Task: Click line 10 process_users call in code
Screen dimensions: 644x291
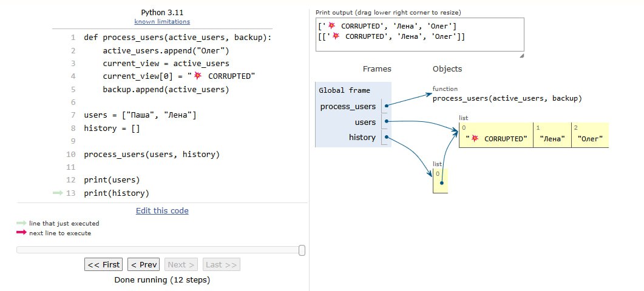Action: click(152, 155)
